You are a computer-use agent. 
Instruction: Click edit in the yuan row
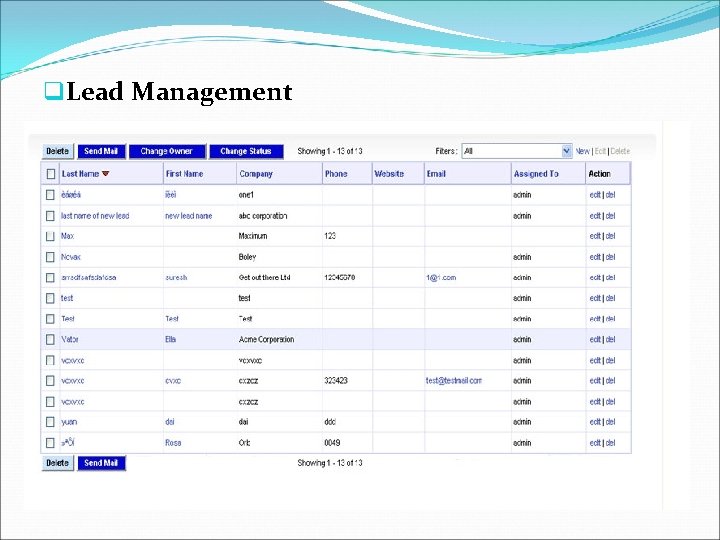pyautogui.click(x=595, y=422)
